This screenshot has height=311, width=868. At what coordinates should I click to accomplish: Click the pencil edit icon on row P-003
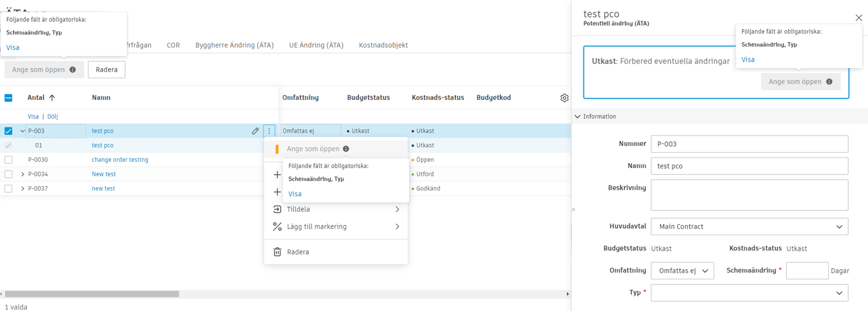tap(255, 131)
